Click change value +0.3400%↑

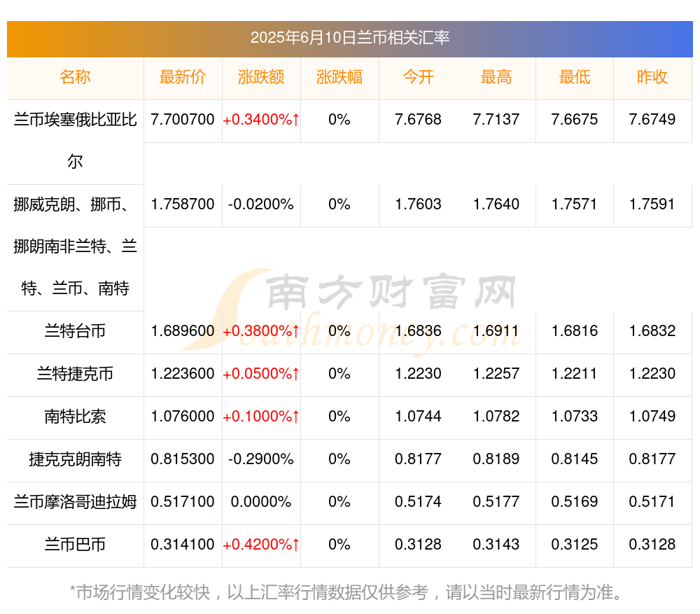(x=261, y=120)
